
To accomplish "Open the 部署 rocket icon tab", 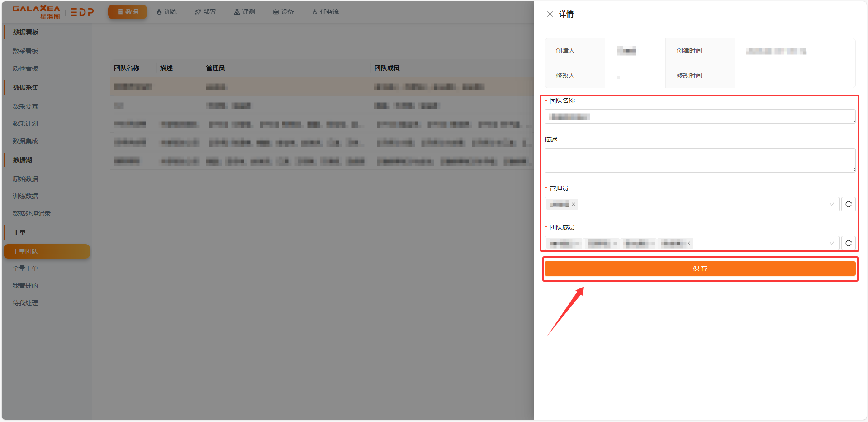I will coord(205,12).
